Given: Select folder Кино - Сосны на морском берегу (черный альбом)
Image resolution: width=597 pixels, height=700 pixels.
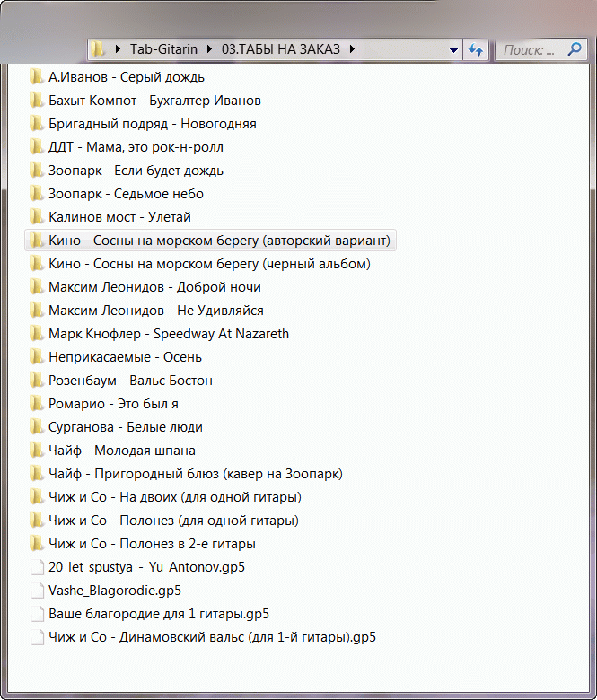Looking at the screenshot, I should (x=209, y=264).
